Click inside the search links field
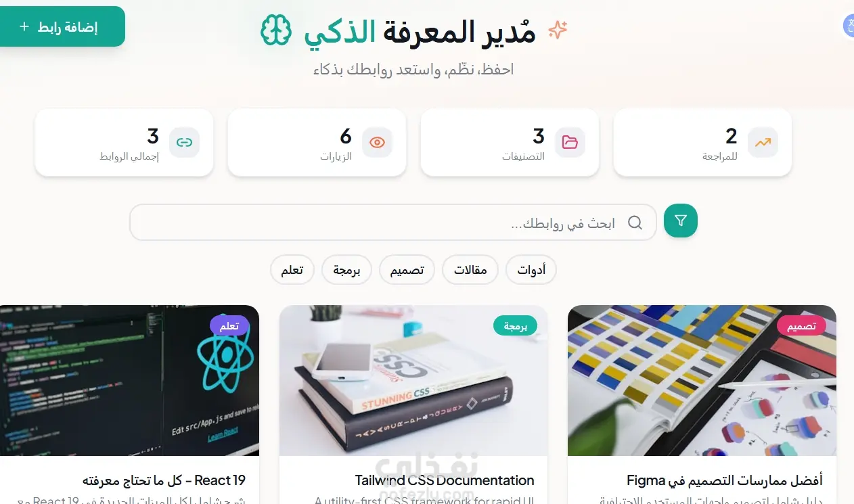854x504 pixels. (393, 223)
